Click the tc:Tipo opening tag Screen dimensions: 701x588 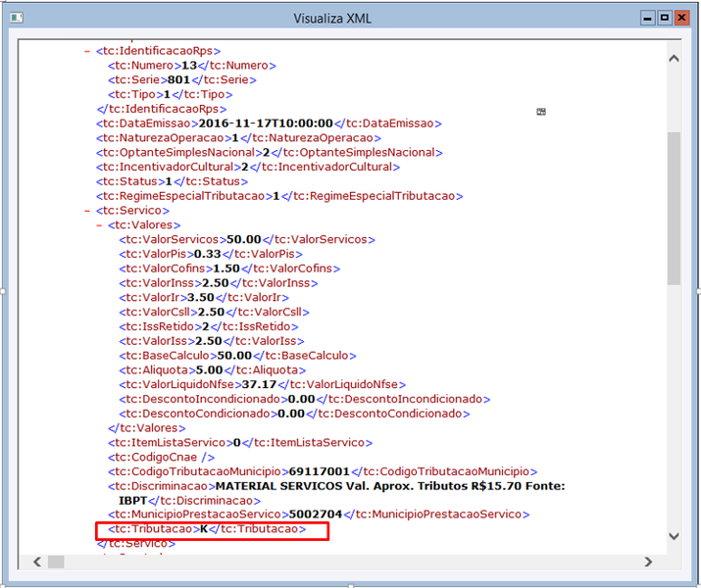[x=135, y=94]
